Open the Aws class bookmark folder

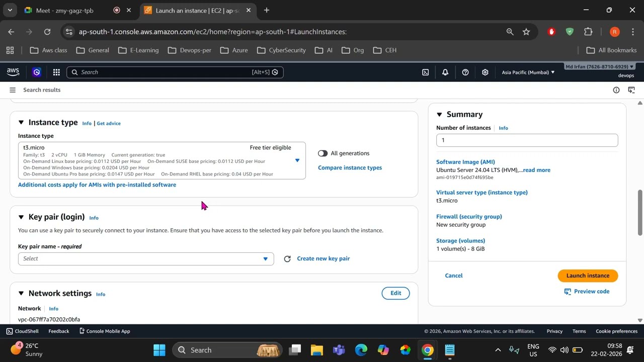coord(48,50)
